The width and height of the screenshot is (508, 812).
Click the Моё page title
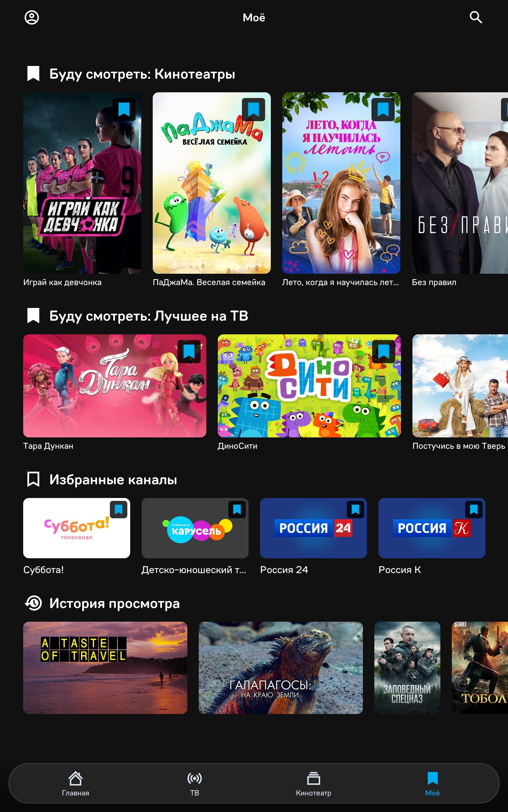coord(254,17)
